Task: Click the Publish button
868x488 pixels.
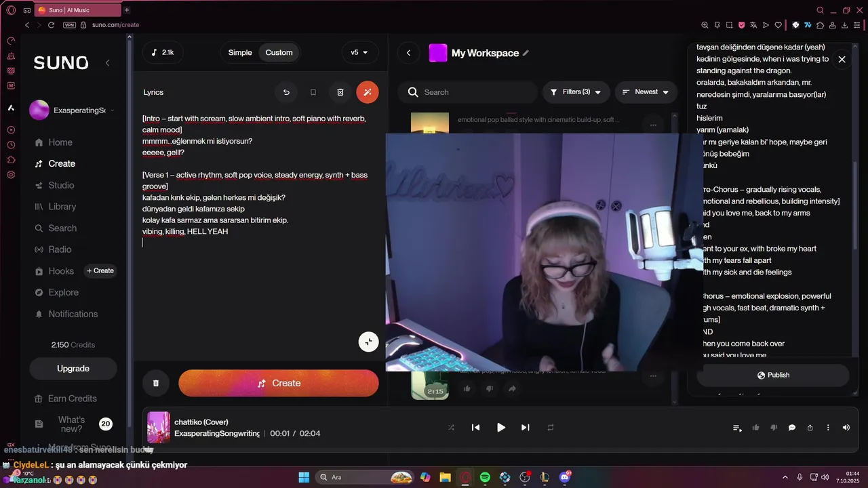Action: coord(773,375)
